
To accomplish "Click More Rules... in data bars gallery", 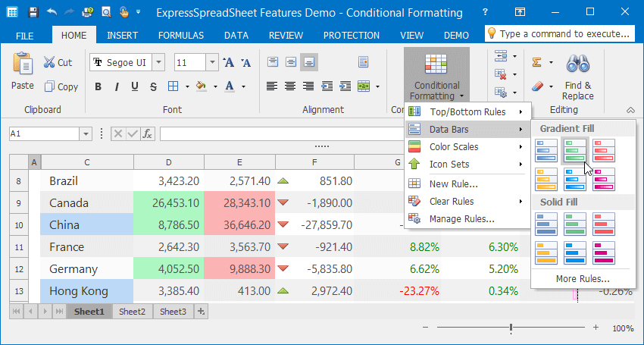I will pos(582,278).
